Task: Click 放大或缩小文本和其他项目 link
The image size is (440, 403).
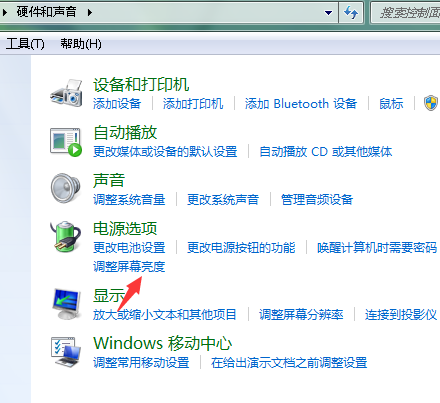Action: click(x=165, y=315)
